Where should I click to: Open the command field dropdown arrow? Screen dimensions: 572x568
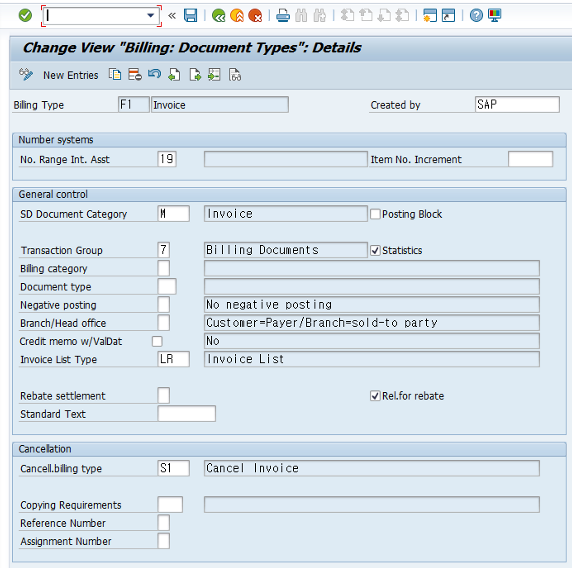[150, 16]
